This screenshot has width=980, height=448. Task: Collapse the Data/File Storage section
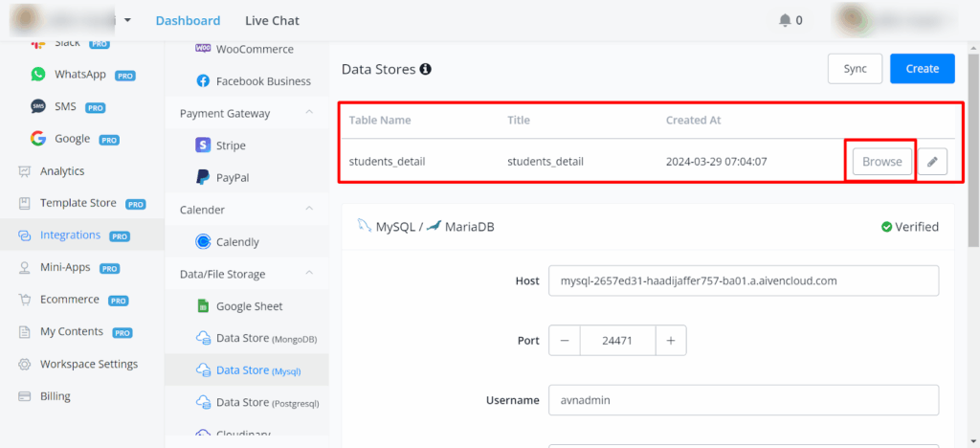[x=309, y=274]
